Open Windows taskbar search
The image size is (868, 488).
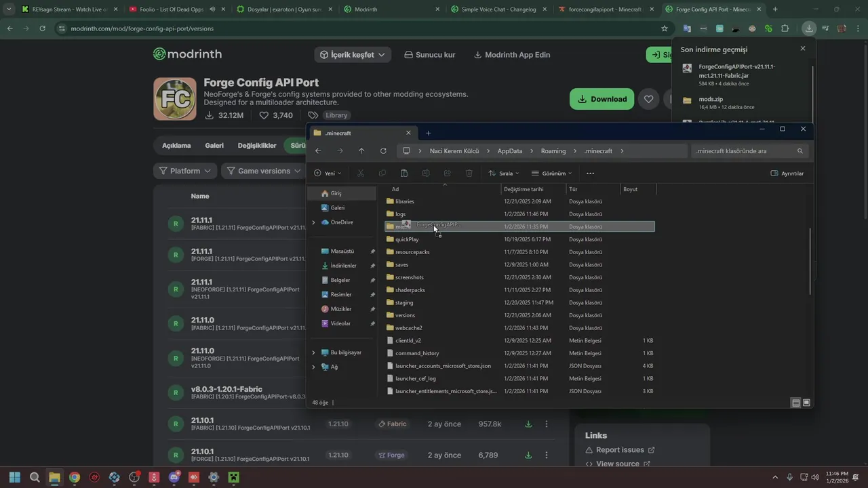coord(35,477)
